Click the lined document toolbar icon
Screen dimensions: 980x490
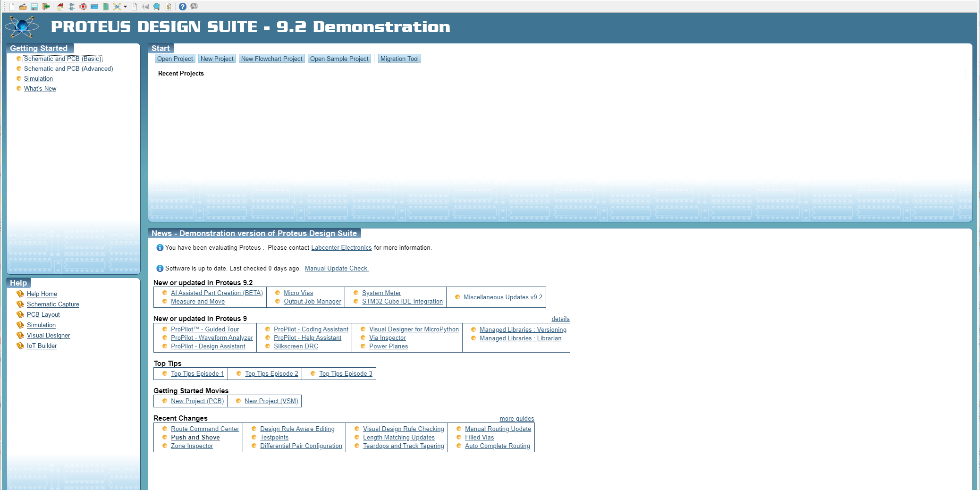point(134,7)
